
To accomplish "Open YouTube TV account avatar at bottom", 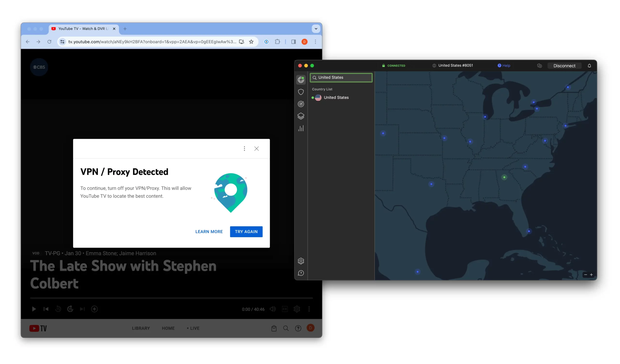I will tap(310, 328).
